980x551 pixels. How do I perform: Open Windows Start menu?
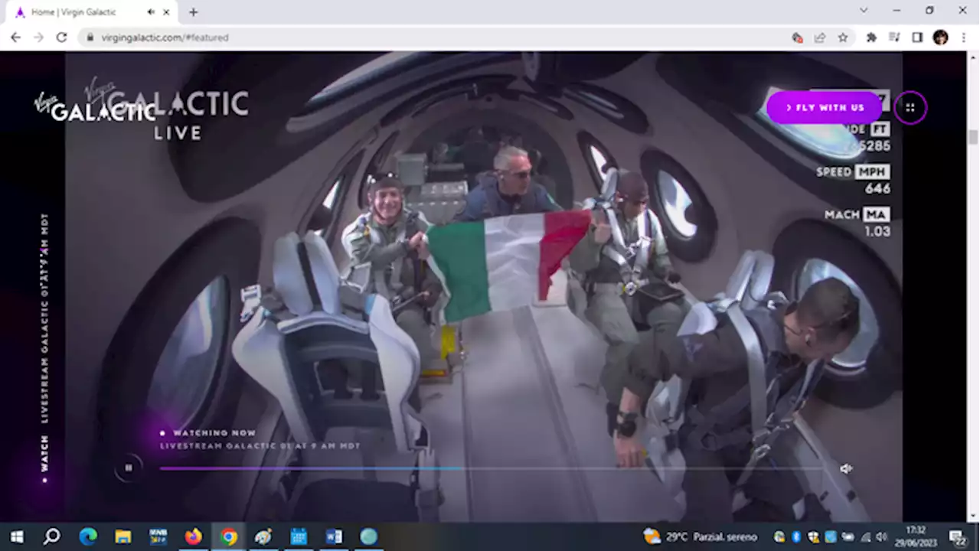tap(16, 536)
